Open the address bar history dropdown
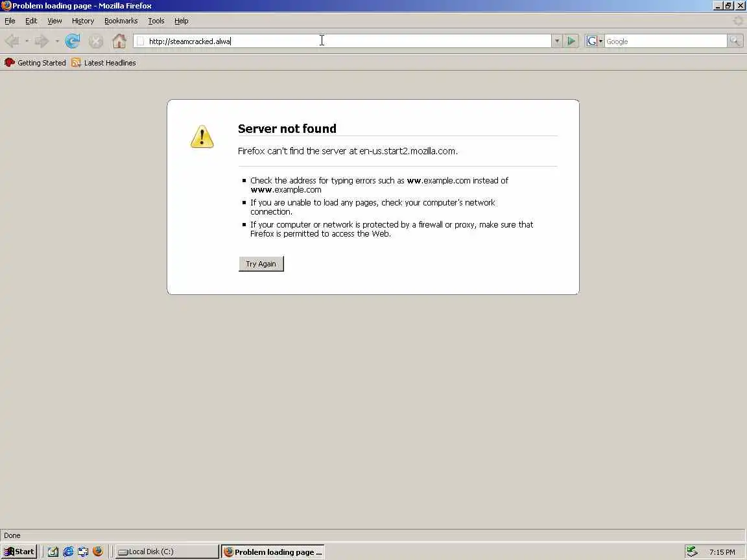This screenshot has height=560, width=747. click(x=557, y=41)
